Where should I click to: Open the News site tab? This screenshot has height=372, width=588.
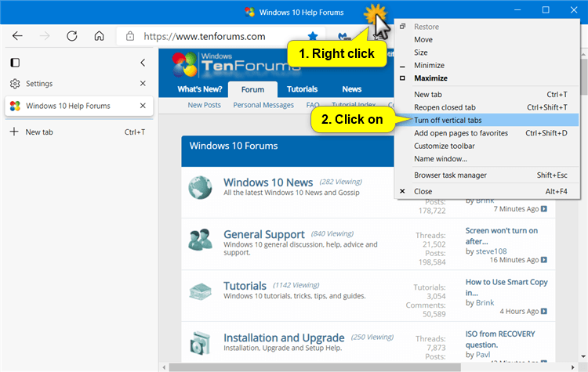tap(352, 89)
